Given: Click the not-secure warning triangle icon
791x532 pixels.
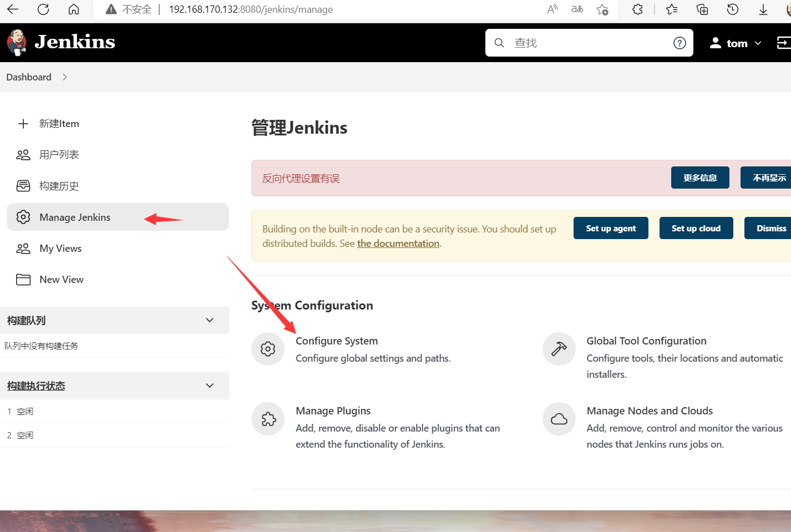Looking at the screenshot, I should pos(111,9).
